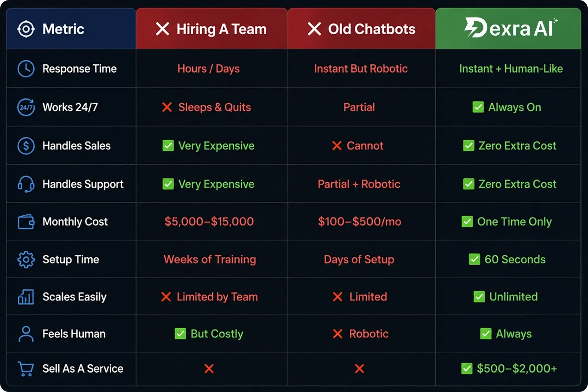588x392 pixels.
Task: Click the But Costly text
Action: (x=217, y=334)
